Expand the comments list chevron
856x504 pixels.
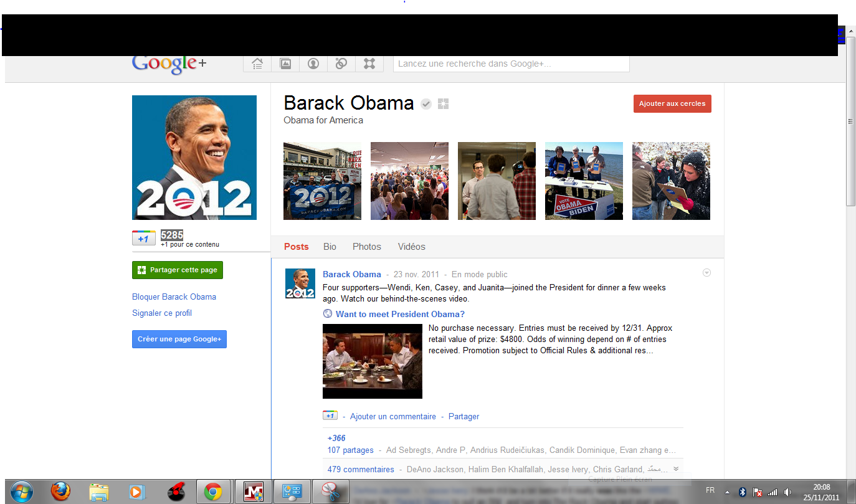coord(676,468)
